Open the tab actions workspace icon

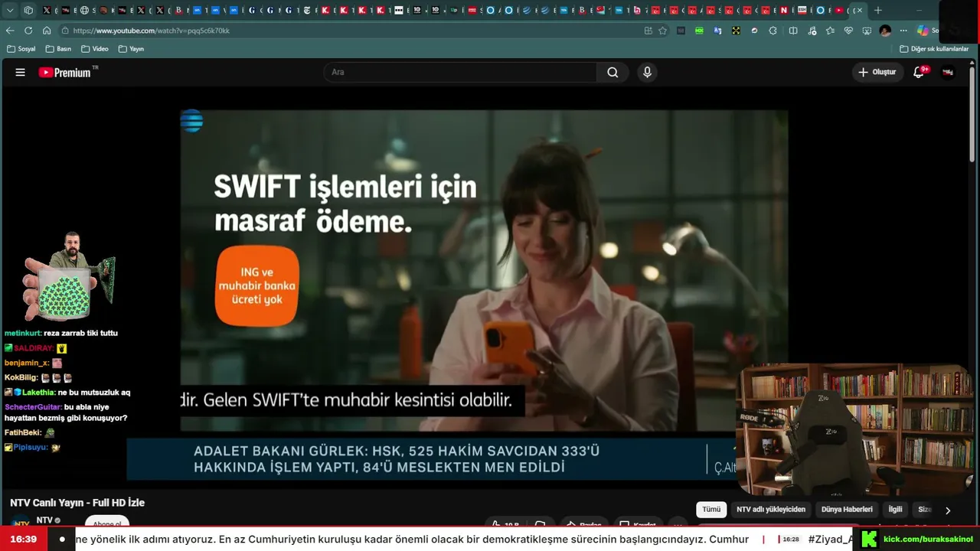tap(28, 11)
